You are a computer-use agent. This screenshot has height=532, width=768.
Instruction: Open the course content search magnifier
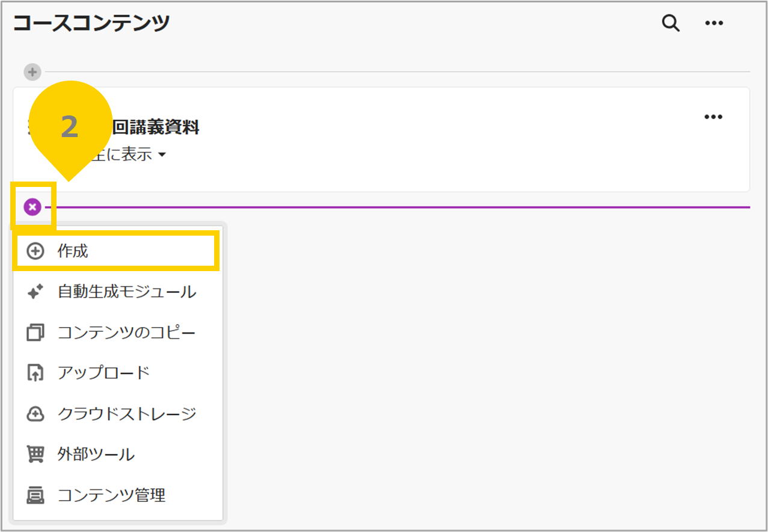pos(671,23)
